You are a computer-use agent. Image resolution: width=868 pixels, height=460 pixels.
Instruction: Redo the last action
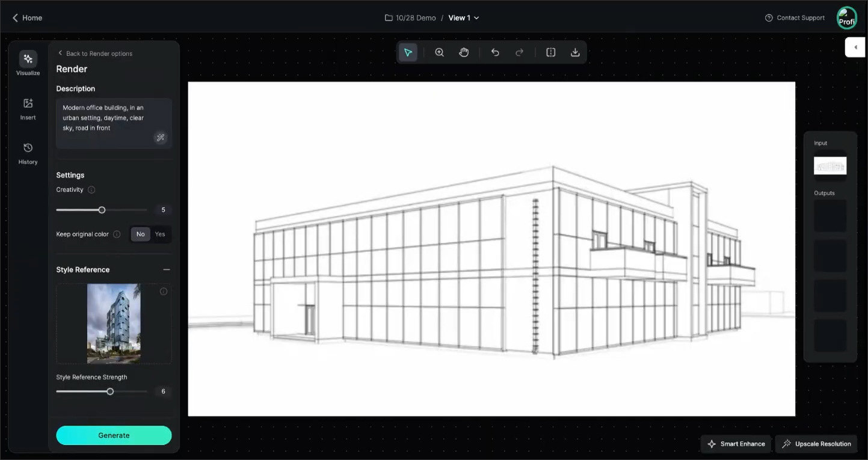[x=520, y=52]
